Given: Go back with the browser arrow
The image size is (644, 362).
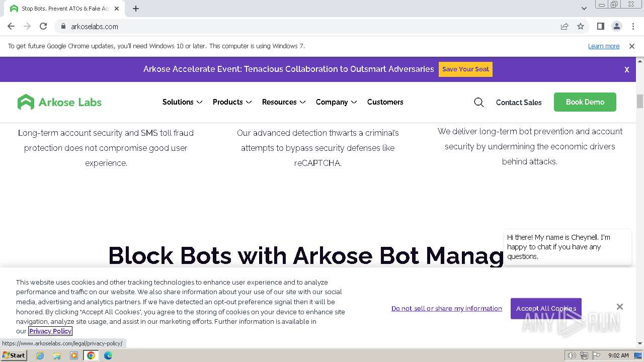Looking at the screenshot, I should point(11,27).
